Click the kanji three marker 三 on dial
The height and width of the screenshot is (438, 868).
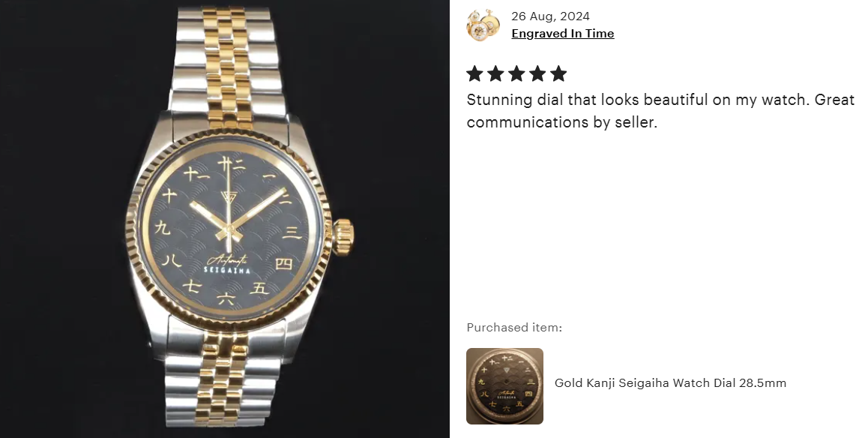pos(292,232)
